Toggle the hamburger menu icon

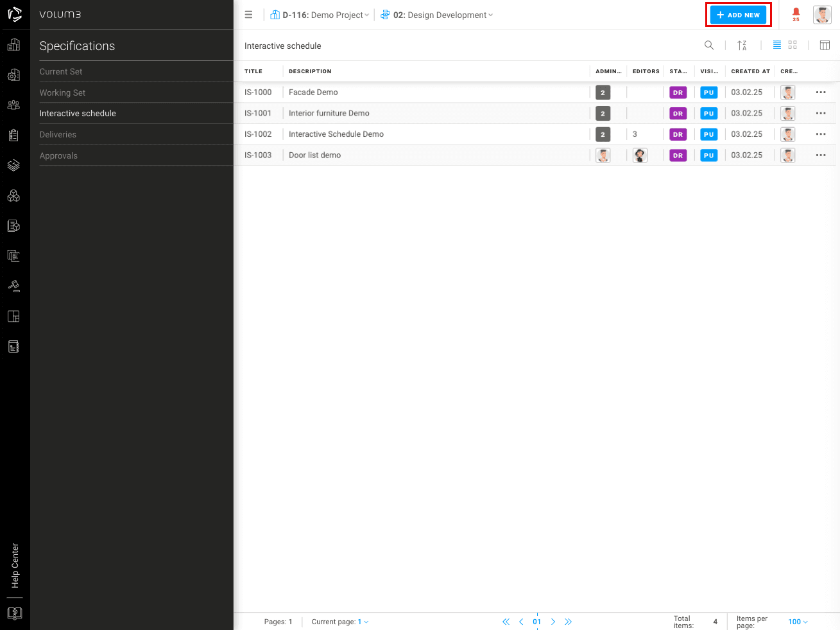pos(248,15)
